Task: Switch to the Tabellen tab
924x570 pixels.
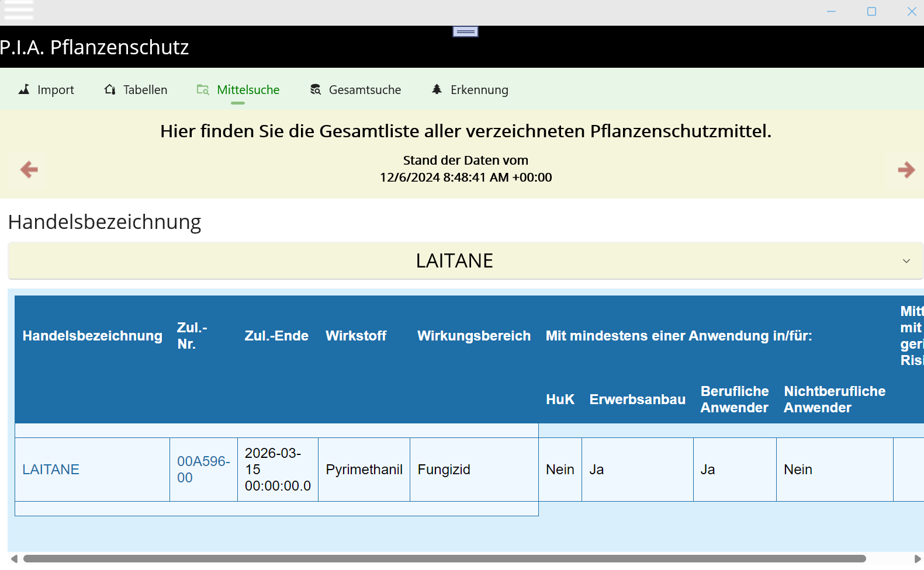Action: pyautogui.click(x=136, y=89)
